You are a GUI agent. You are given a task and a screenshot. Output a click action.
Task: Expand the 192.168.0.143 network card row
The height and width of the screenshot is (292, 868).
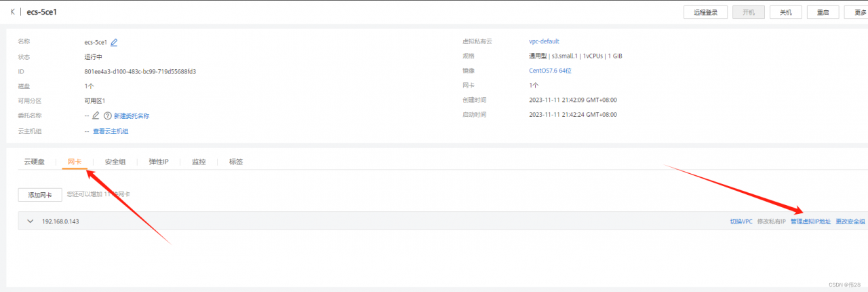coord(30,221)
